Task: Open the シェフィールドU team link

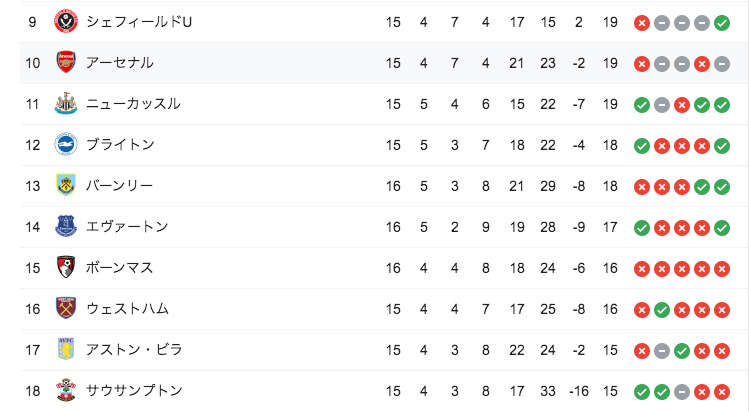Action: pyautogui.click(x=139, y=22)
